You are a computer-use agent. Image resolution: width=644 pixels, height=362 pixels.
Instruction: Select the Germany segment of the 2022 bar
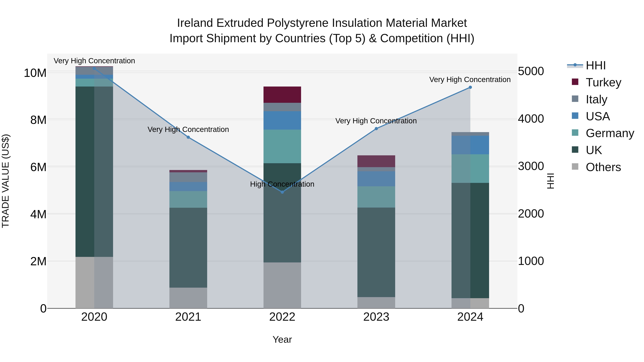click(x=282, y=146)
